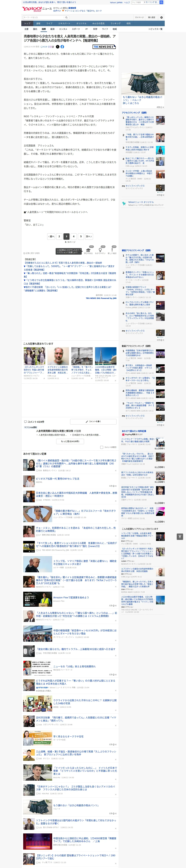Open トピックス一覧 link

156,29
